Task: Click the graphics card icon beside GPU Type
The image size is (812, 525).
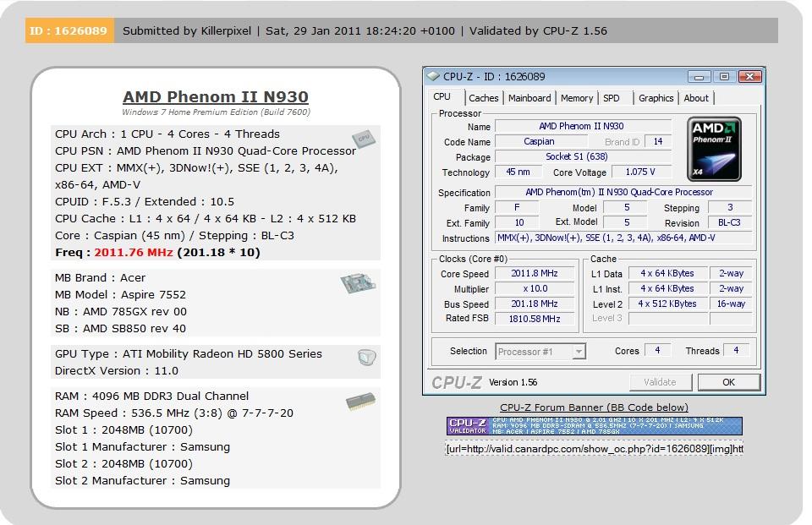Action: tap(366, 357)
